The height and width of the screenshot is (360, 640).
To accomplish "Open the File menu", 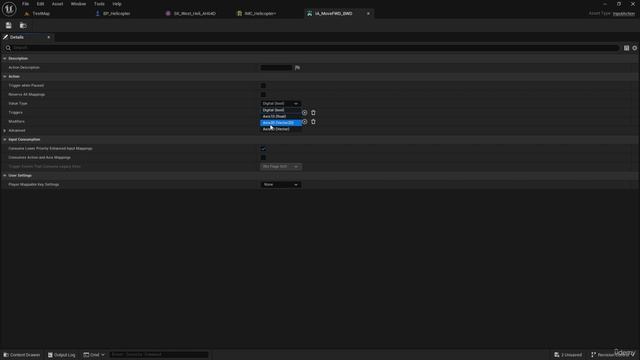I will tap(25, 4).
